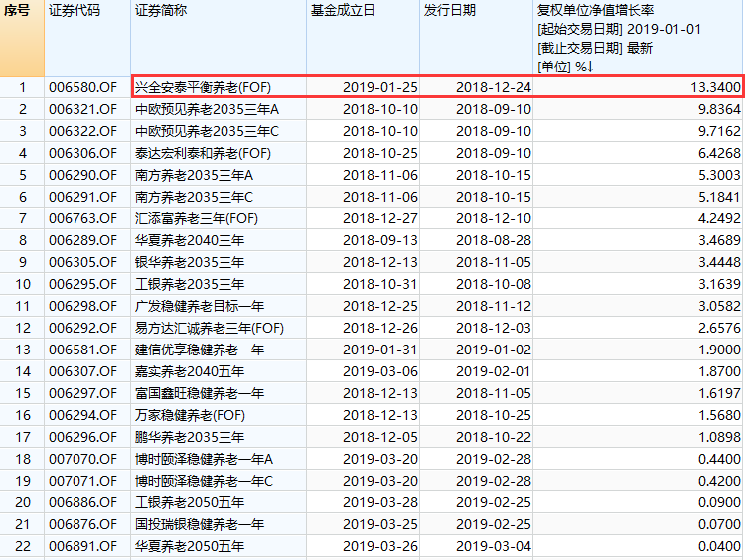This screenshot has width=748, height=560.
Task: Select fund 泰达宏利泰和养老(FOF)
Action: pos(203,154)
